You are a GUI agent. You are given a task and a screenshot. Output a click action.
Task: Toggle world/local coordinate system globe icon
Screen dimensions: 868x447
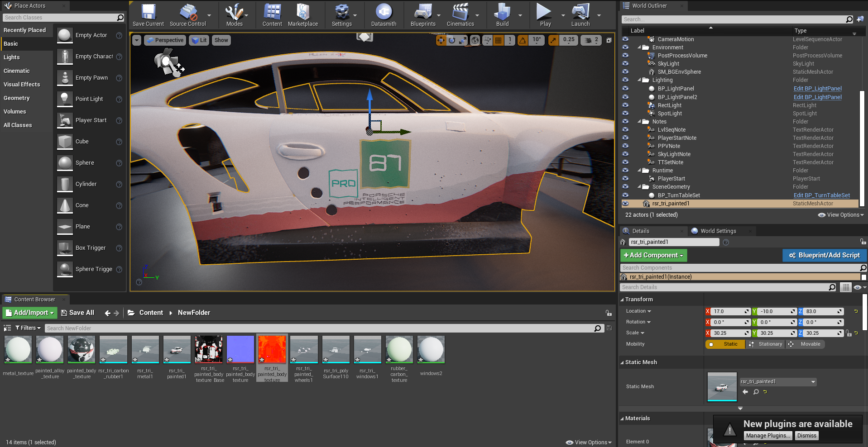pyautogui.click(x=475, y=40)
